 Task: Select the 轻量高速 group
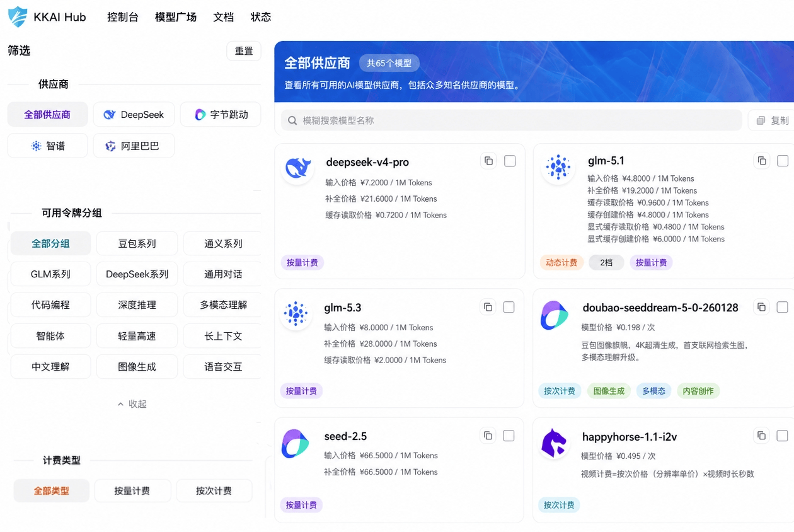click(137, 336)
